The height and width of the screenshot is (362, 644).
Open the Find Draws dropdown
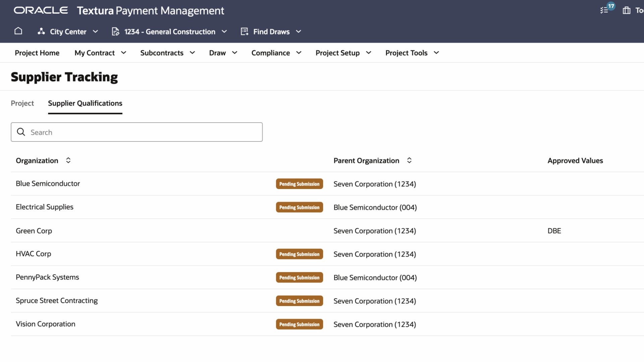click(x=299, y=32)
